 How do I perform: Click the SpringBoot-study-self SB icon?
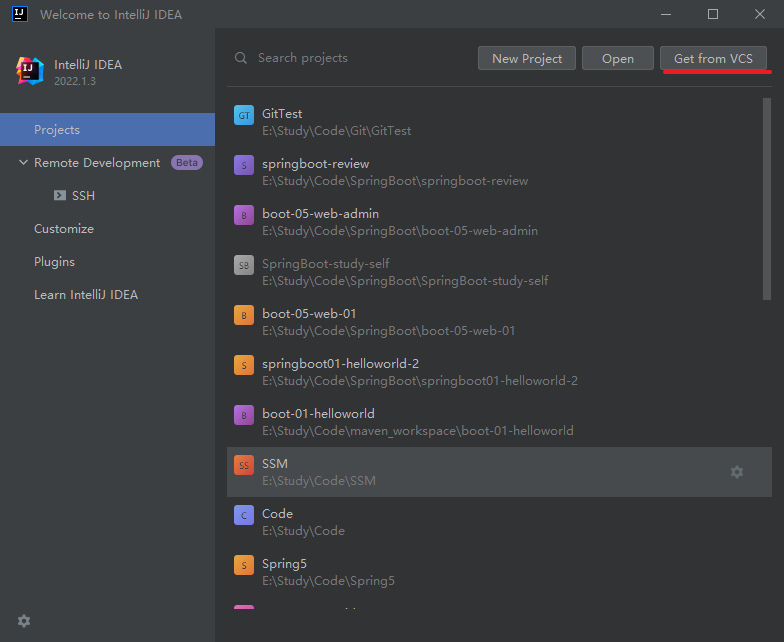coord(244,265)
